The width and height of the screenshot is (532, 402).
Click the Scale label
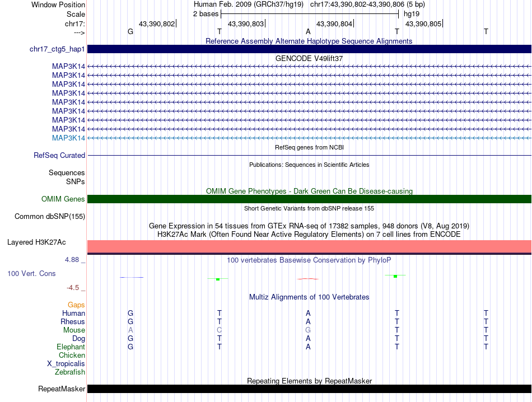tap(76, 14)
